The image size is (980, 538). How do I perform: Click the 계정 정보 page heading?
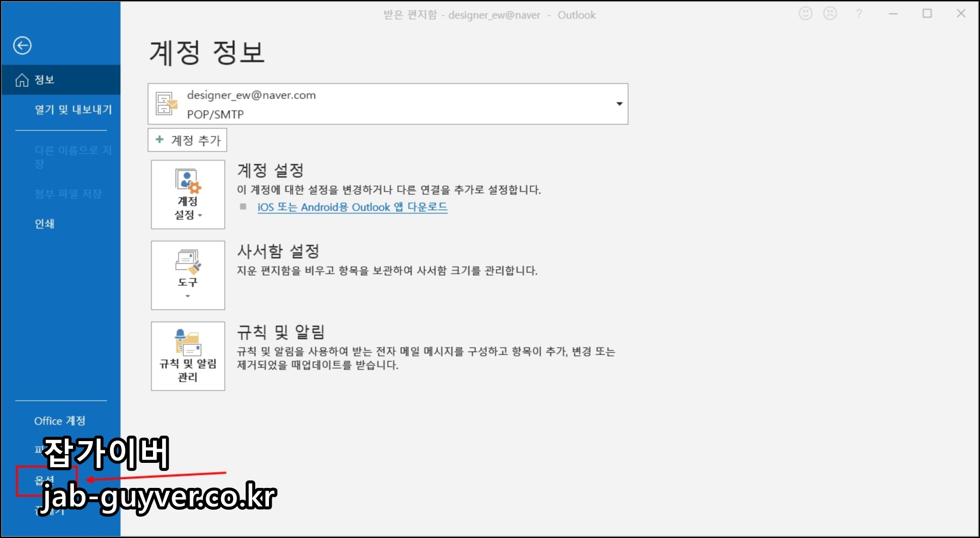[207, 53]
